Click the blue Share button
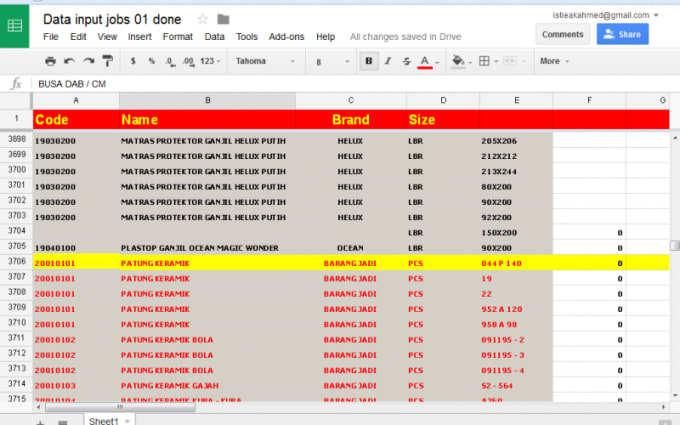The width and height of the screenshot is (680, 425). click(622, 34)
